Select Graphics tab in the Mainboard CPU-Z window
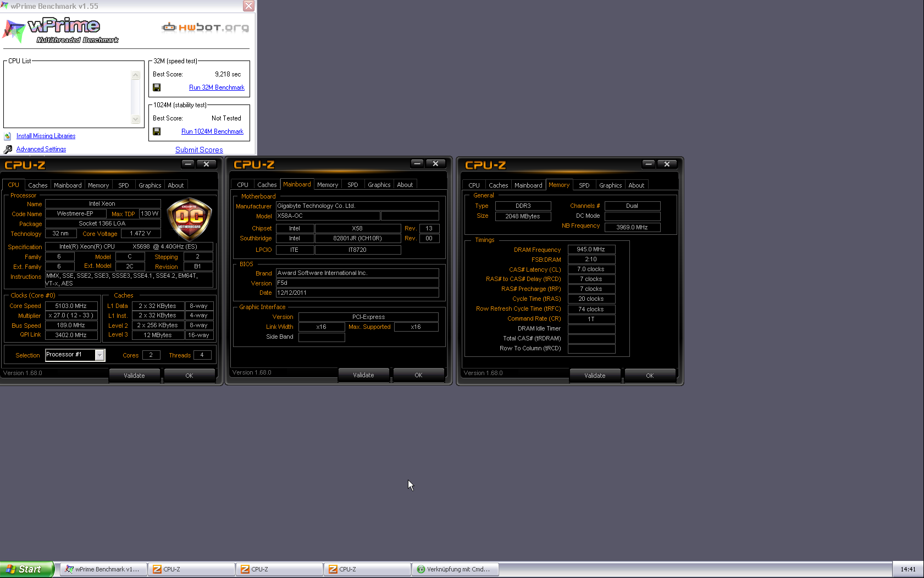The height and width of the screenshot is (578, 924). (x=379, y=185)
